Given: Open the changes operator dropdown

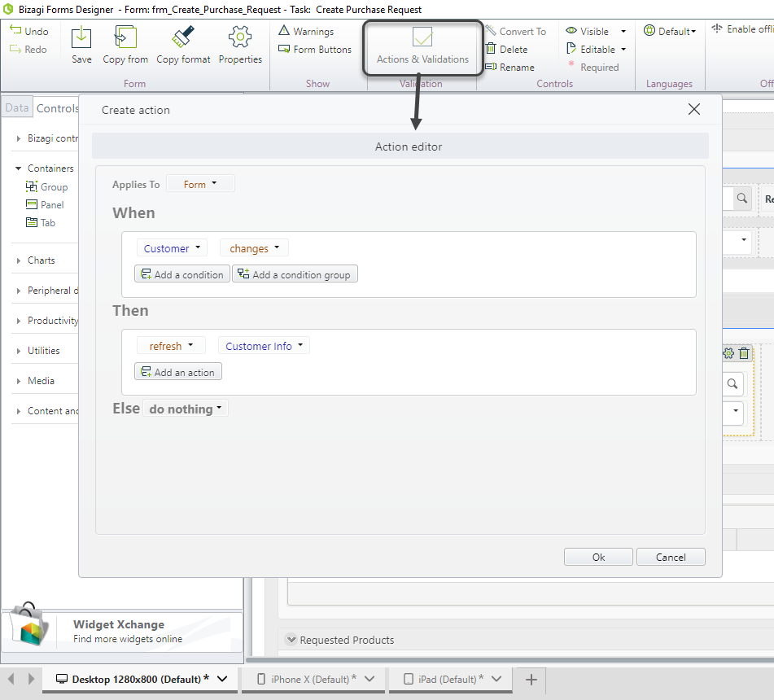Looking at the screenshot, I should click(254, 247).
